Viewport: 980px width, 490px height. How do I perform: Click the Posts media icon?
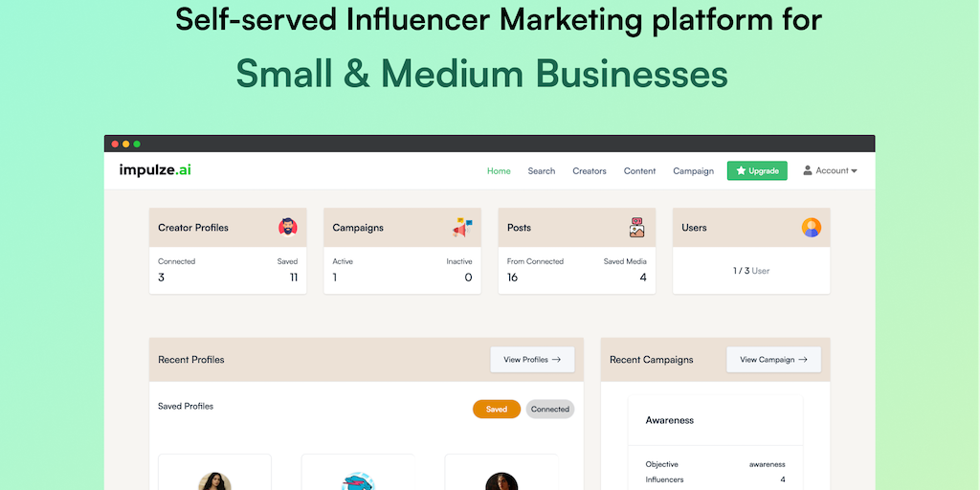637,228
